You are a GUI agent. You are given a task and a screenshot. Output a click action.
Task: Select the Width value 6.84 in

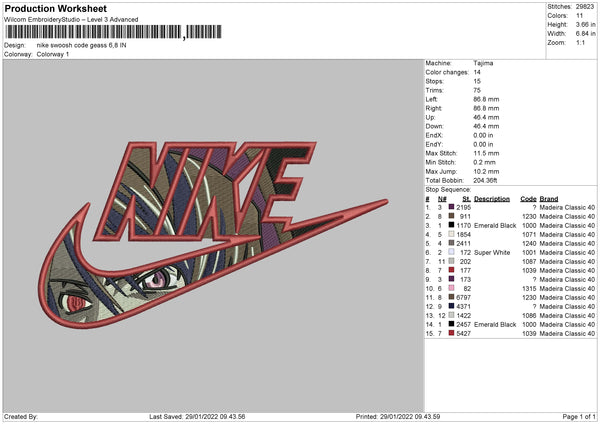(585, 34)
